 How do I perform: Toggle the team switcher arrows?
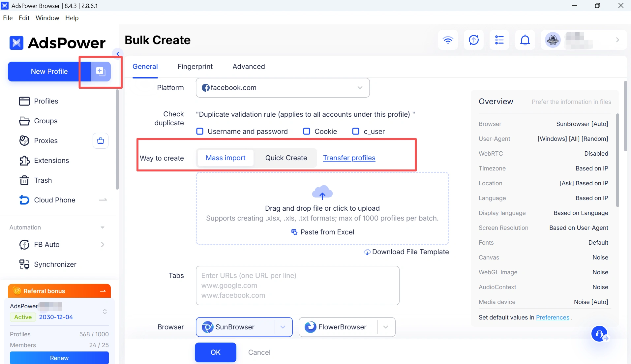point(105,312)
